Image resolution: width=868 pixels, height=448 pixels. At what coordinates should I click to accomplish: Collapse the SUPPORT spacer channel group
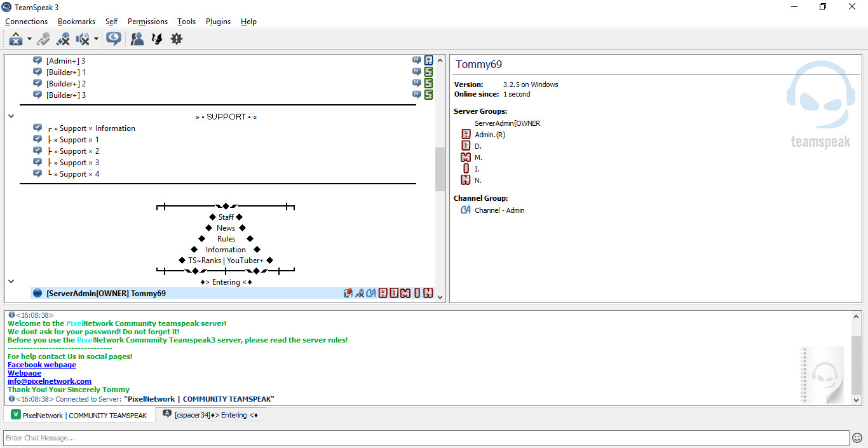(11, 116)
